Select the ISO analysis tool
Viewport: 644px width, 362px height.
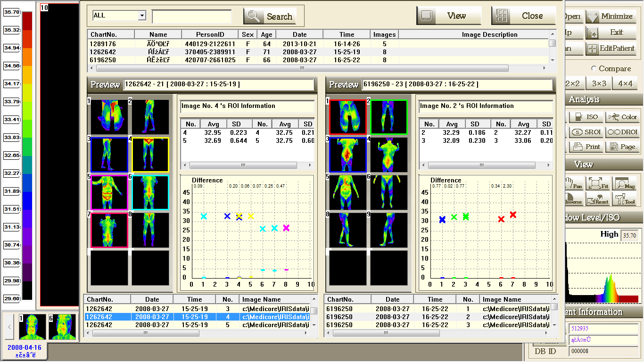586,117
